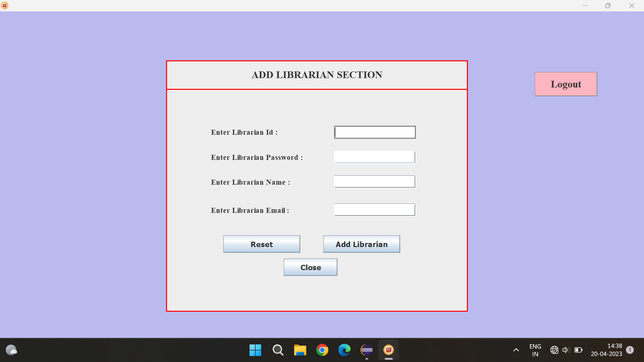Click the library app taskbar icon

click(388, 350)
